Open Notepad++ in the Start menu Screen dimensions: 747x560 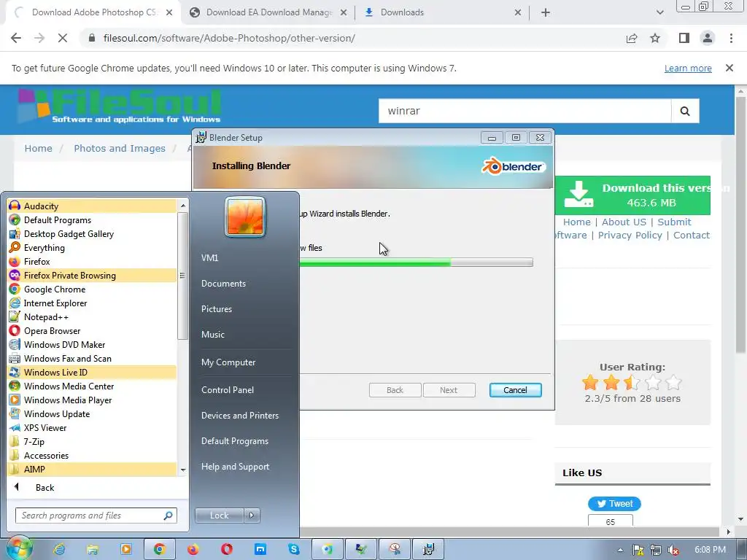tap(92, 316)
